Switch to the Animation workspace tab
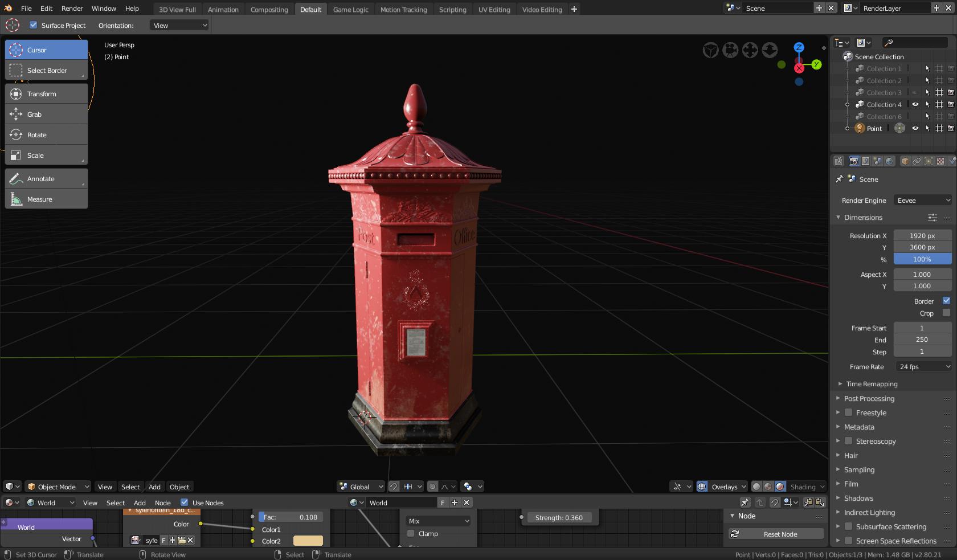 [223, 9]
